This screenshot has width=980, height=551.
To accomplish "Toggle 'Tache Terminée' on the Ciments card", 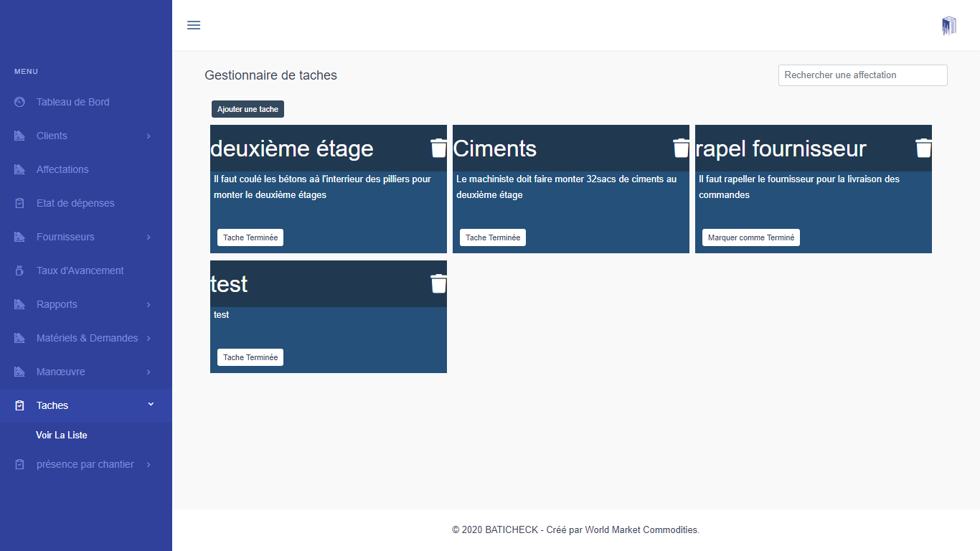I will click(x=493, y=237).
